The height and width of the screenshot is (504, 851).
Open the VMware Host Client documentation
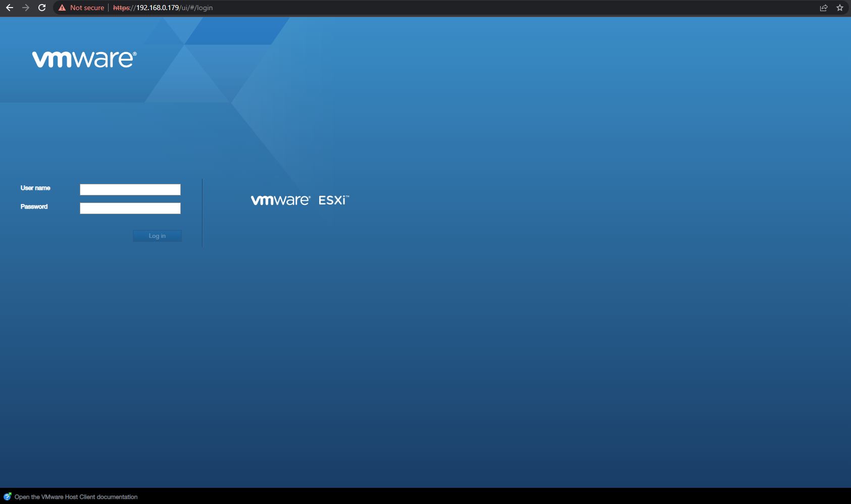pyautogui.click(x=76, y=497)
